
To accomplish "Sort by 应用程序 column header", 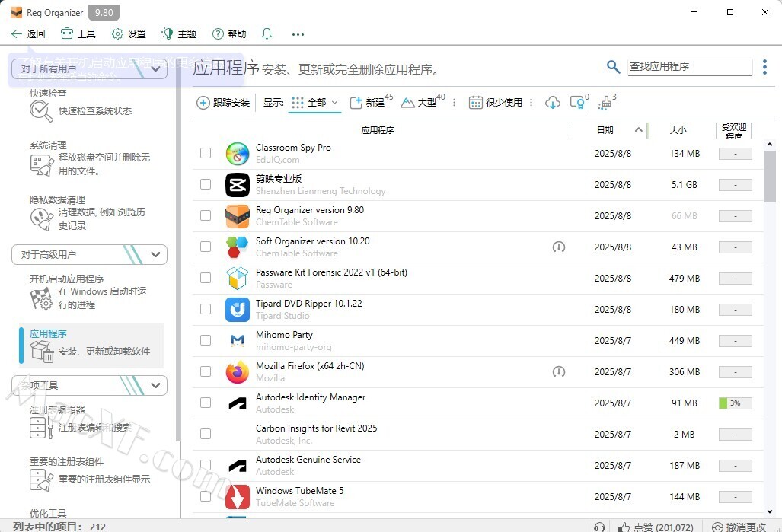I will tap(378, 130).
